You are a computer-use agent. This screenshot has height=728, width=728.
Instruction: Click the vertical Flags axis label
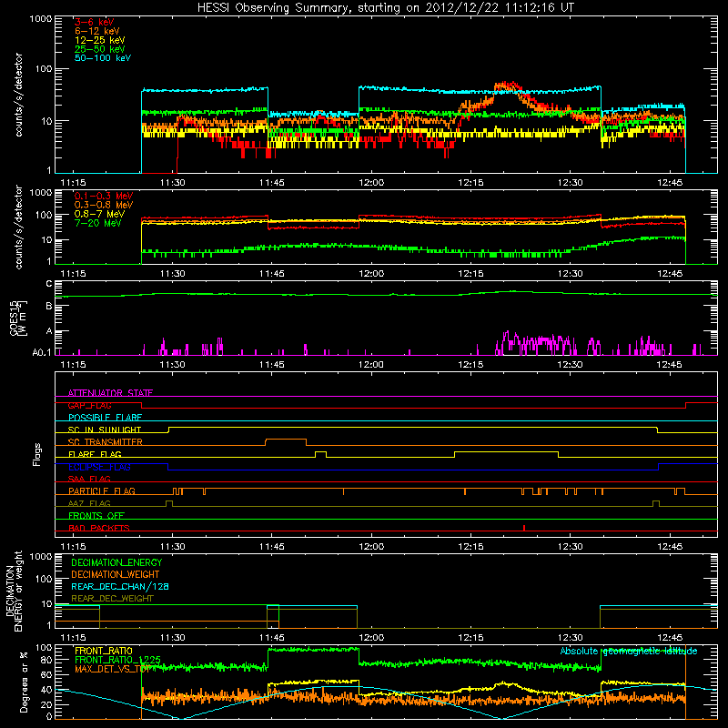pos(37,454)
